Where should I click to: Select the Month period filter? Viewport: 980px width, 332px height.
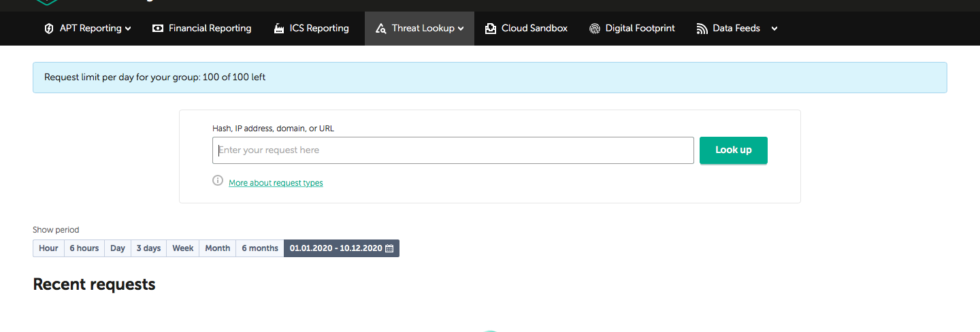click(218, 248)
